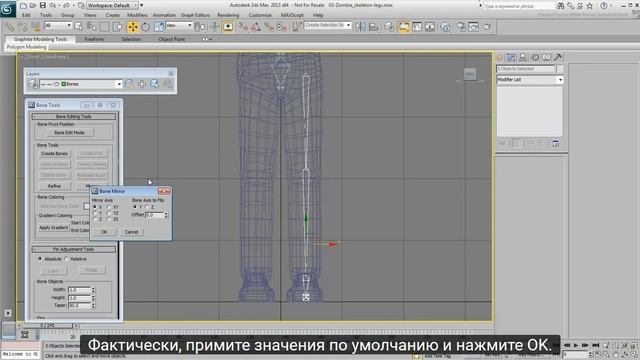Open the Animation menu
The width and height of the screenshot is (640, 360).
click(x=164, y=15)
